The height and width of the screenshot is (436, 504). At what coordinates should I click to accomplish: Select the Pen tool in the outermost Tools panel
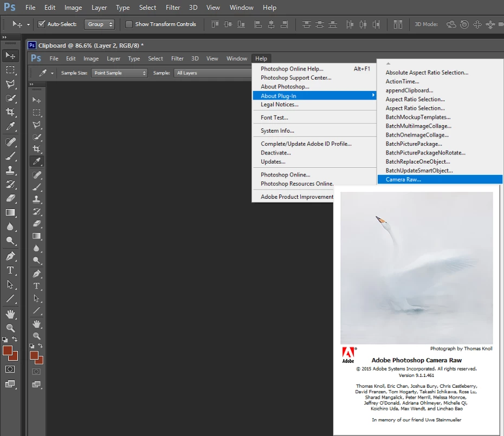point(10,256)
